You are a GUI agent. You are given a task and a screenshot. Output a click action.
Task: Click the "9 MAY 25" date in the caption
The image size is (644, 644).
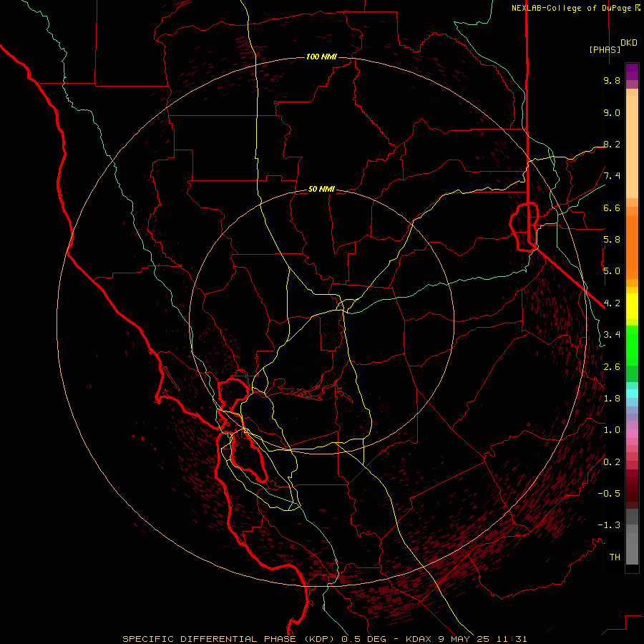point(463,639)
